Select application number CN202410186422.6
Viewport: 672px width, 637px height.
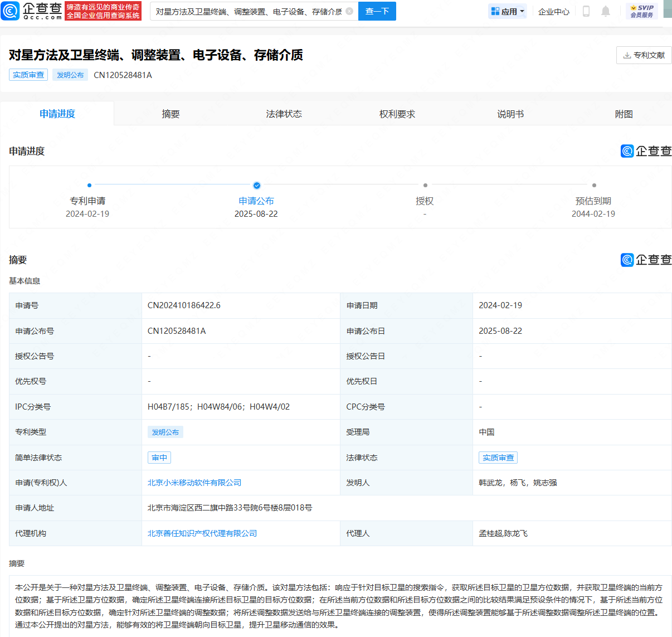(184, 305)
